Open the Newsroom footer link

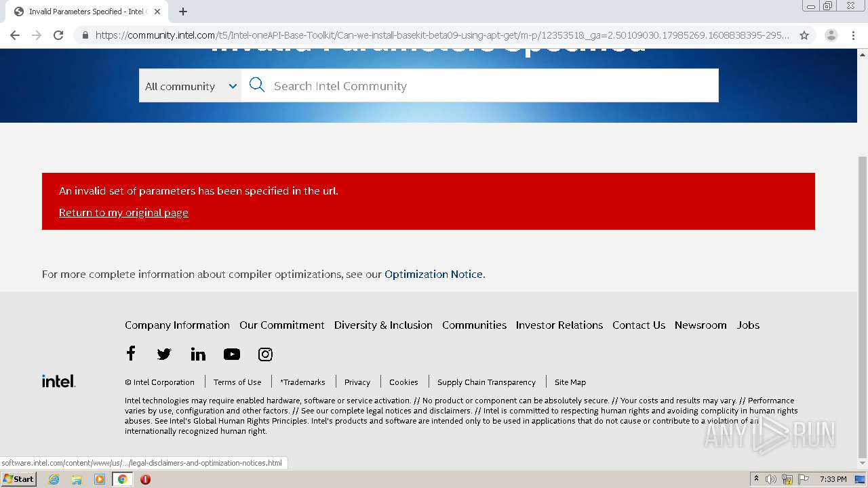701,325
